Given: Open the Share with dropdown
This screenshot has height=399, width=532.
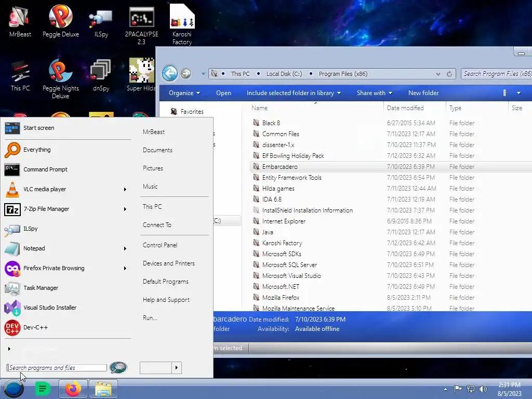Looking at the screenshot, I should [x=374, y=93].
